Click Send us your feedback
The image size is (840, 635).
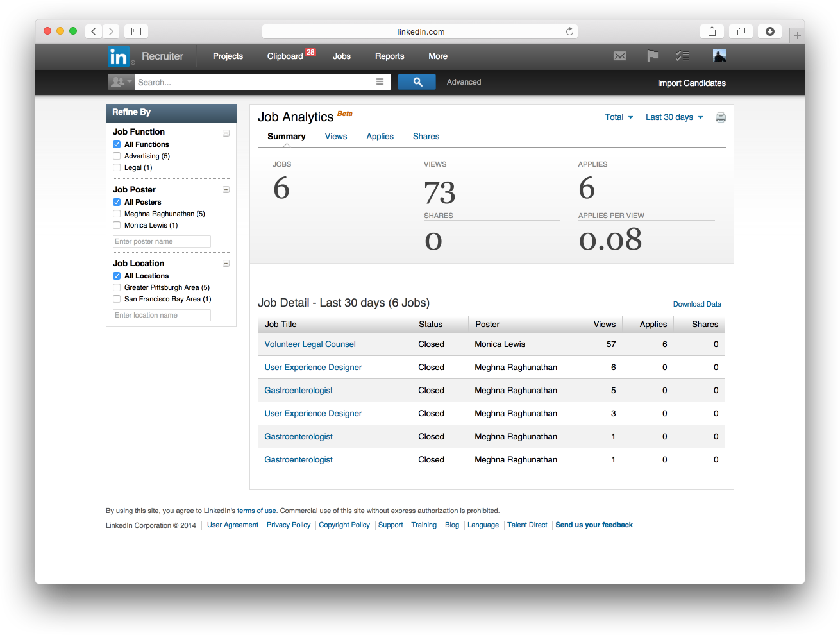point(594,525)
